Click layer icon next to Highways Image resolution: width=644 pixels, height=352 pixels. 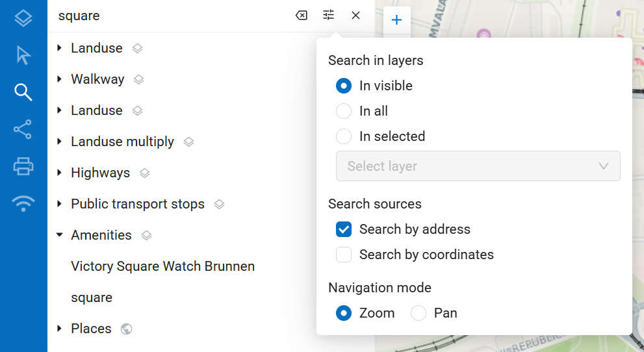pyautogui.click(x=144, y=173)
